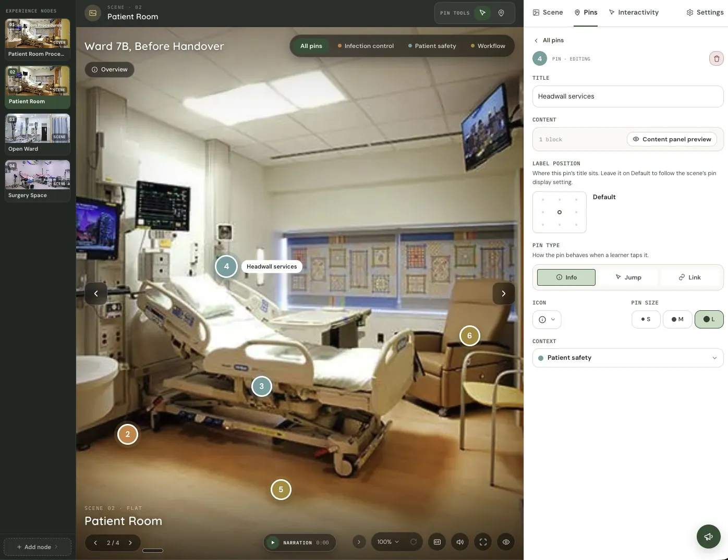Click the reset zoom icon
Viewport: 728px width, 560px height.
(414, 542)
